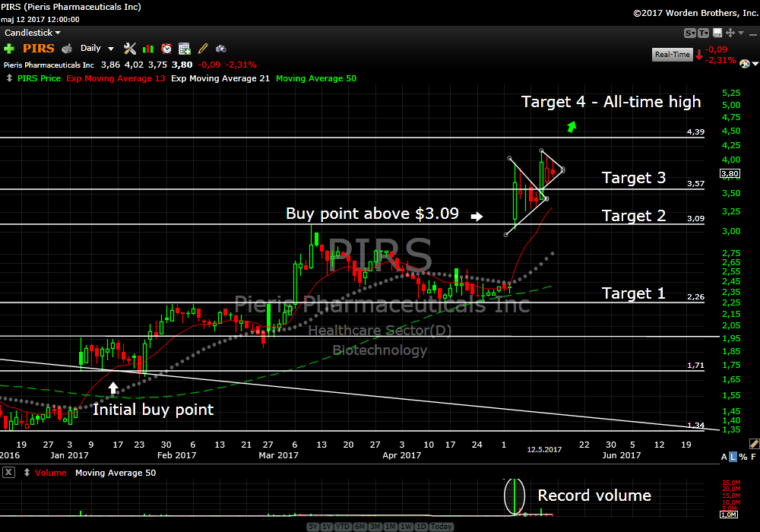Click the Initial buy point annotation text
The image size is (760, 532).
point(154,410)
